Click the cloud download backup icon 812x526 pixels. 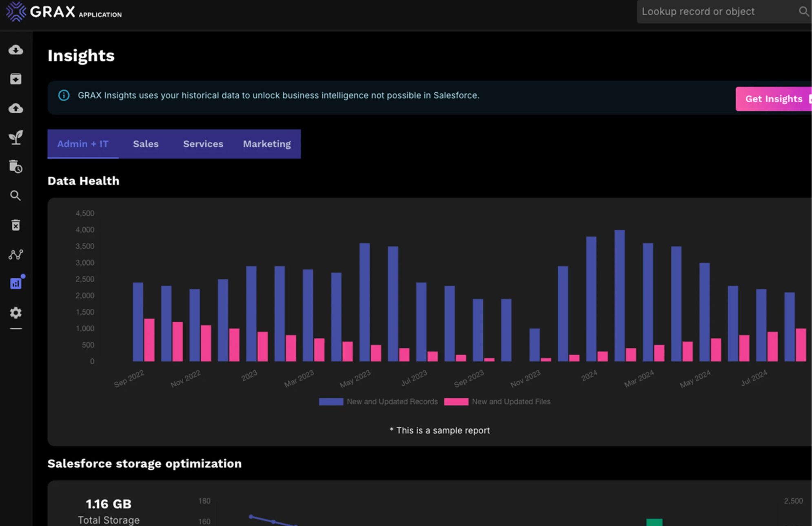16,50
